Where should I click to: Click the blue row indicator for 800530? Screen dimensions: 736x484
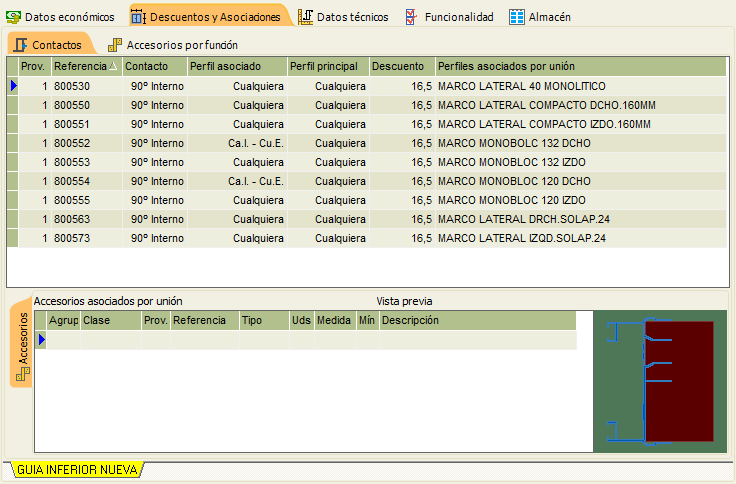(x=14, y=85)
